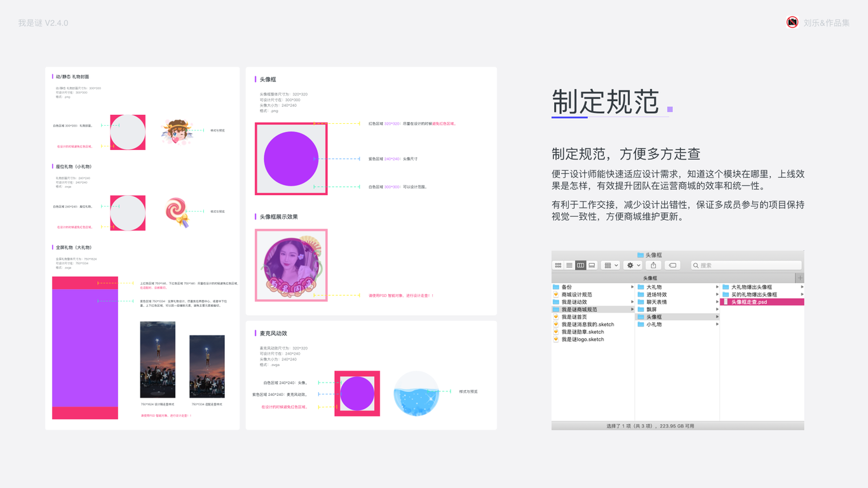868x488 pixels.
Task: Select the 备份 folder
Action: [593, 287]
